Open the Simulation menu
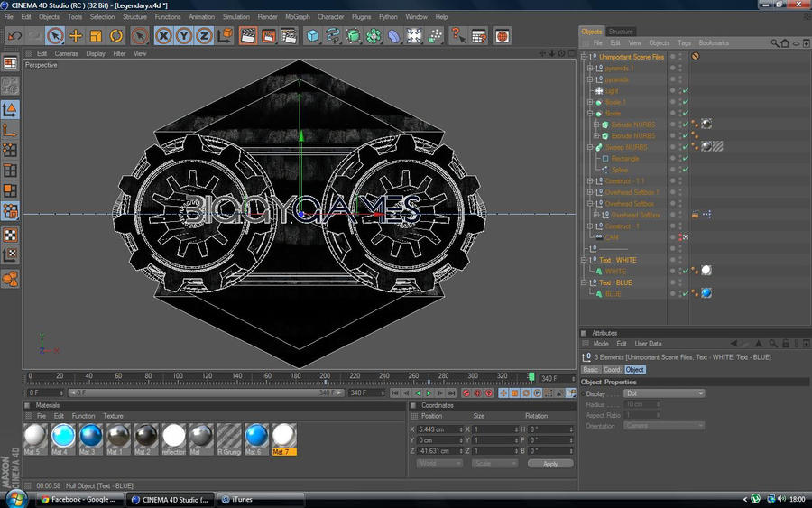 coord(236,16)
